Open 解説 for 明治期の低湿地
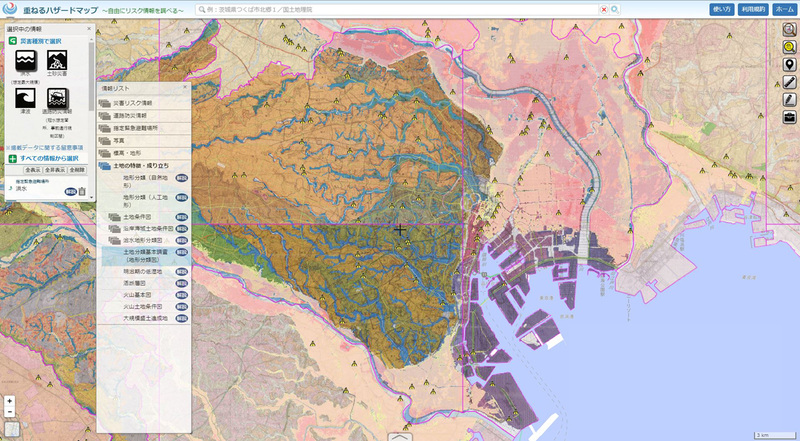 182,272
